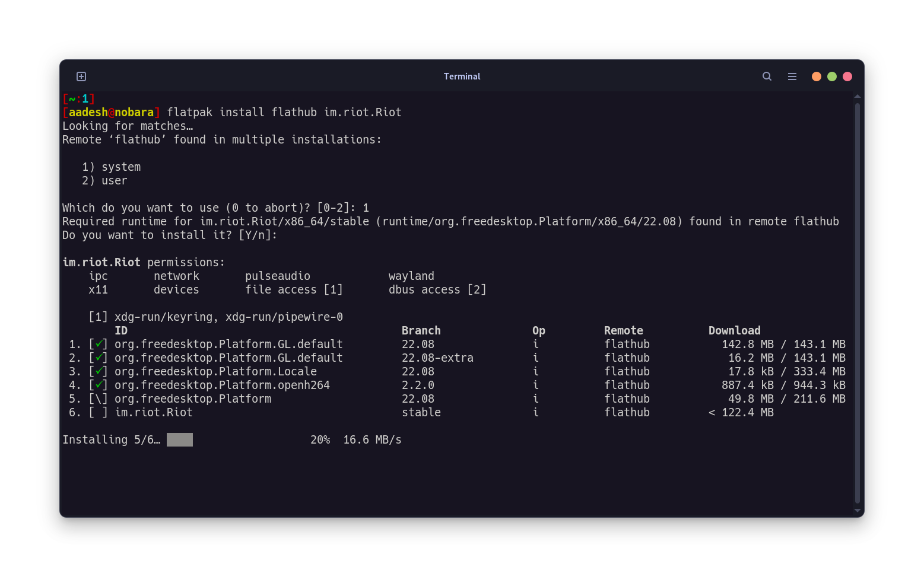Click the search magnifier icon
This screenshot has width=924, height=577.
click(x=767, y=76)
